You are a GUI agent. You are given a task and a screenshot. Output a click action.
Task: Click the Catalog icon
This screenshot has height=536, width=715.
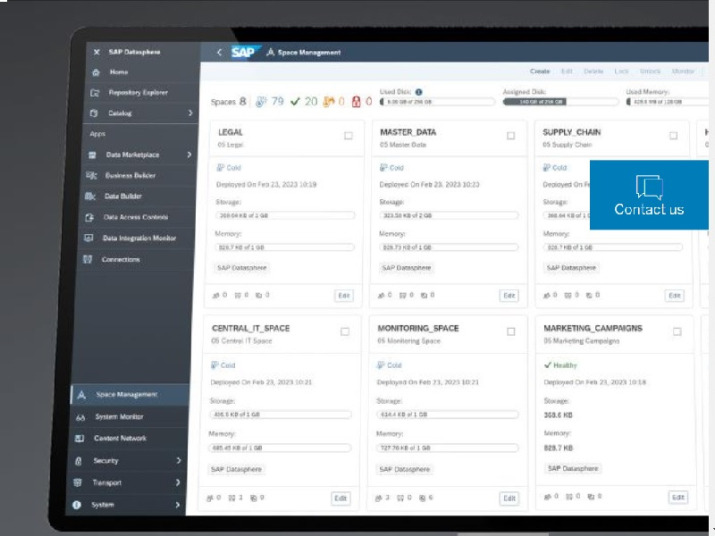93,113
